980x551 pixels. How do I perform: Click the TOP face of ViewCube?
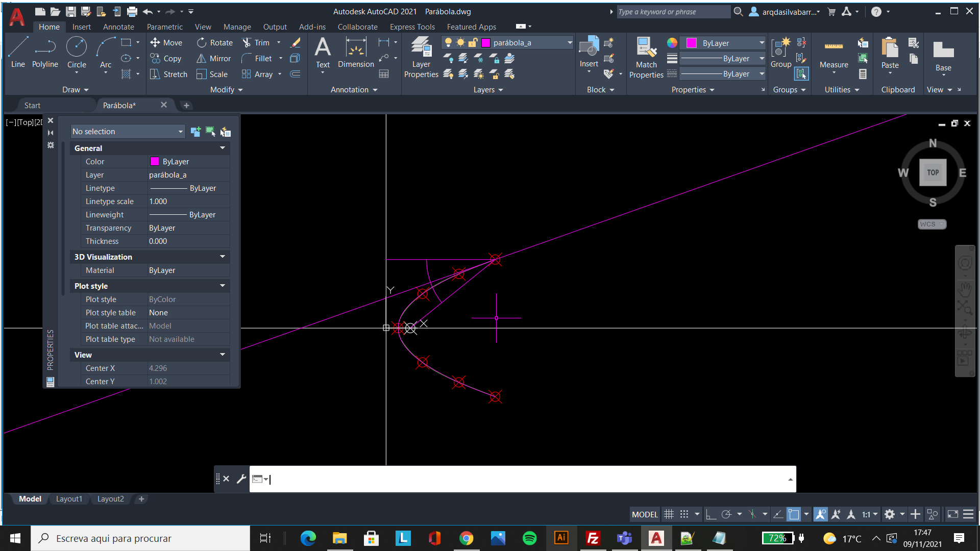tap(933, 172)
